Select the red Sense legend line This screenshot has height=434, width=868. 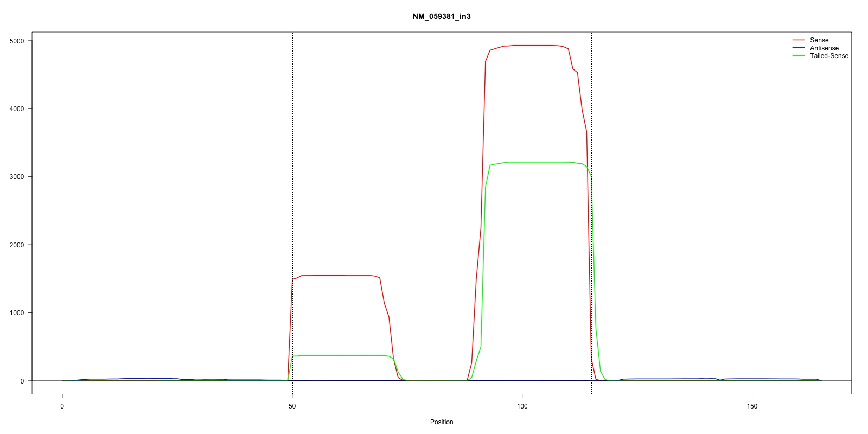click(x=798, y=40)
